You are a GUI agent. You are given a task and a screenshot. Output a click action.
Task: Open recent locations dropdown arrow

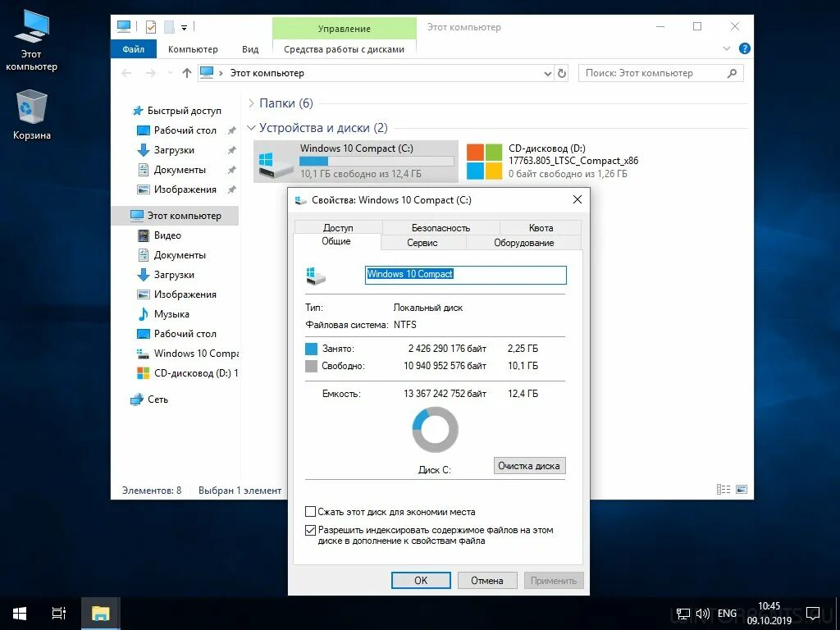point(170,73)
